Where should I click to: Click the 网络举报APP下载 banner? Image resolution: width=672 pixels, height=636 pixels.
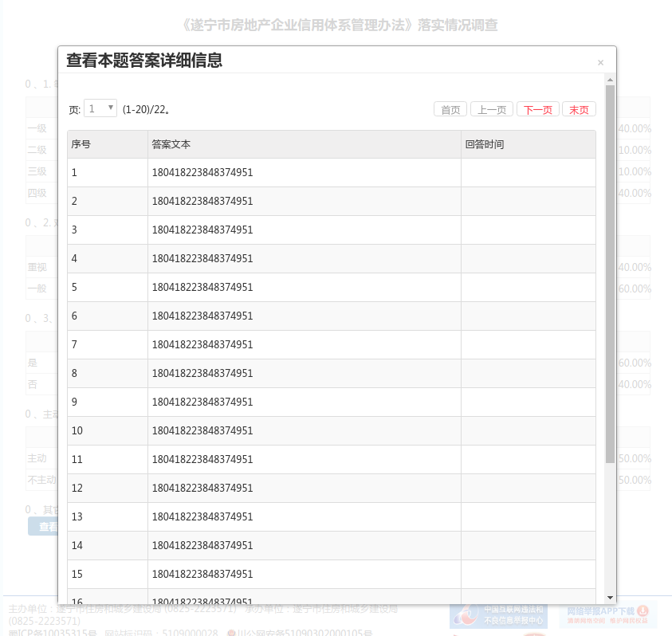607,614
